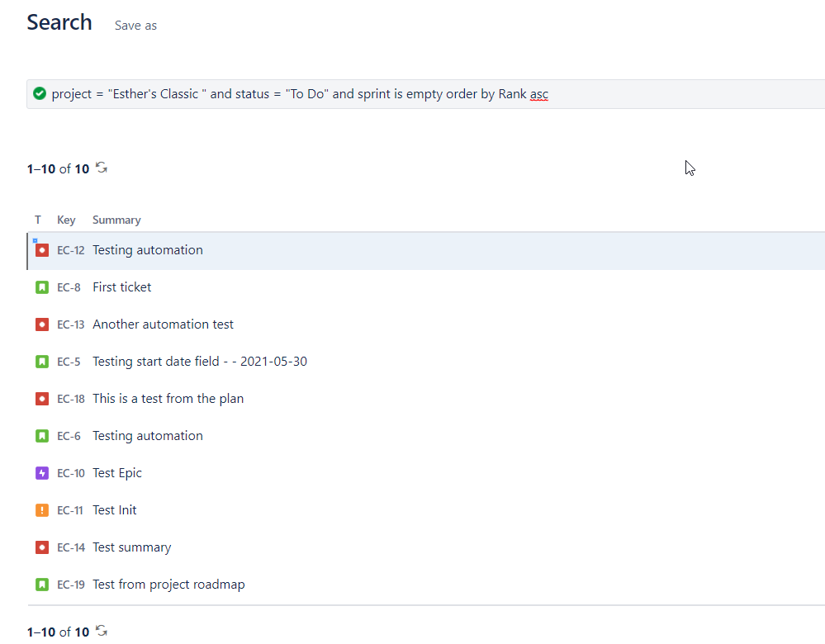Click the green story icon beside EC-8
Image resolution: width=825 pixels, height=644 pixels.
pyautogui.click(x=41, y=286)
